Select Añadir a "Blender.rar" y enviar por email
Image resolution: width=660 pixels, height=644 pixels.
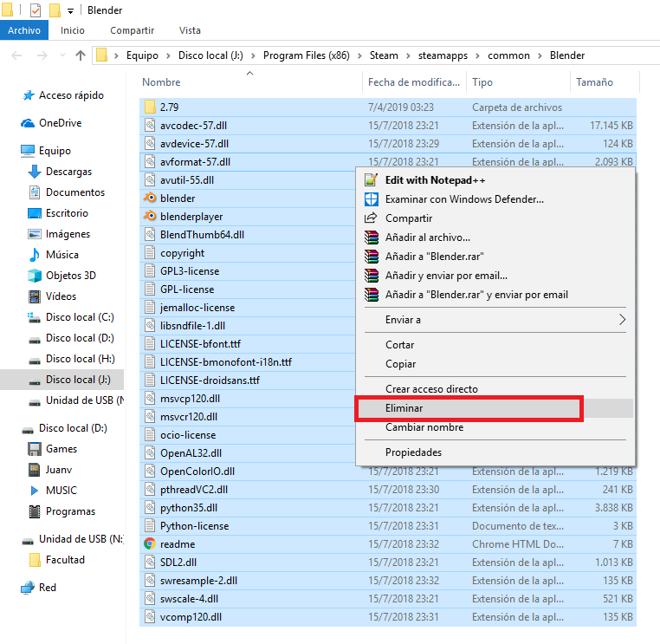[495, 295]
